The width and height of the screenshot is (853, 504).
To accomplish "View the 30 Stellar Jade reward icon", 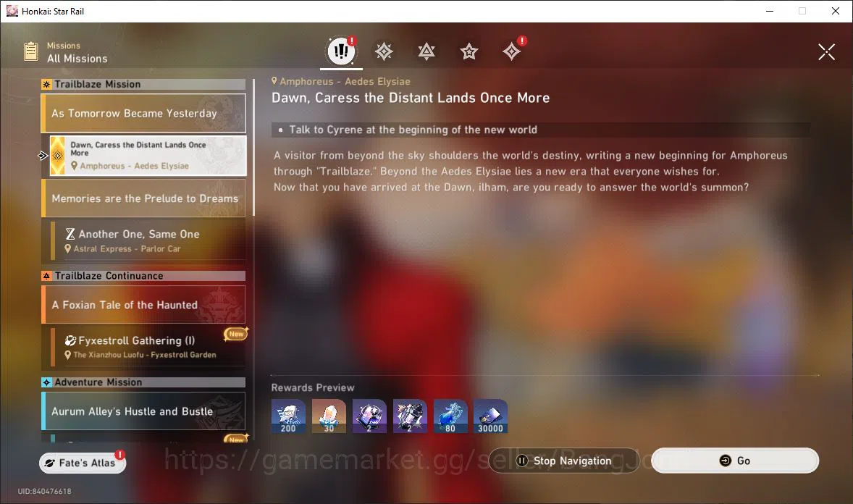I will [329, 416].
